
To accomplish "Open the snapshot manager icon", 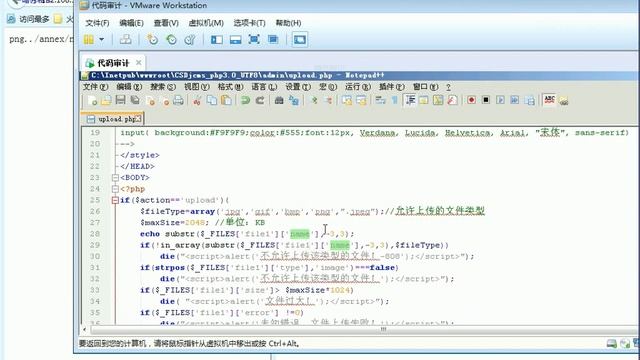I will click(190, 40).
